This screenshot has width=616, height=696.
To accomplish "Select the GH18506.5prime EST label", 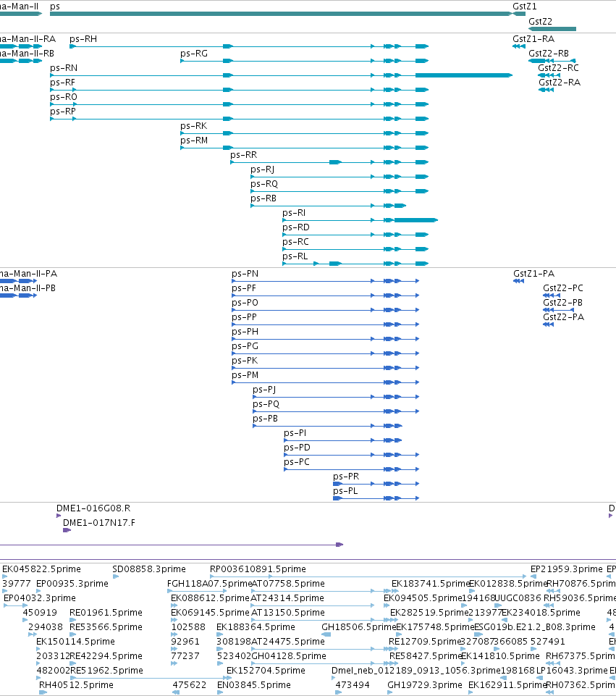I will (358, 627).
